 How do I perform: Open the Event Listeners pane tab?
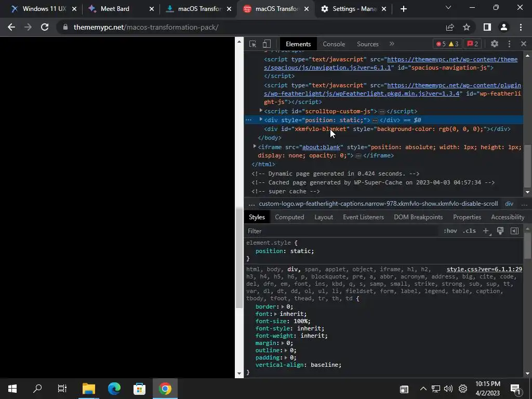tap(363, 217)
